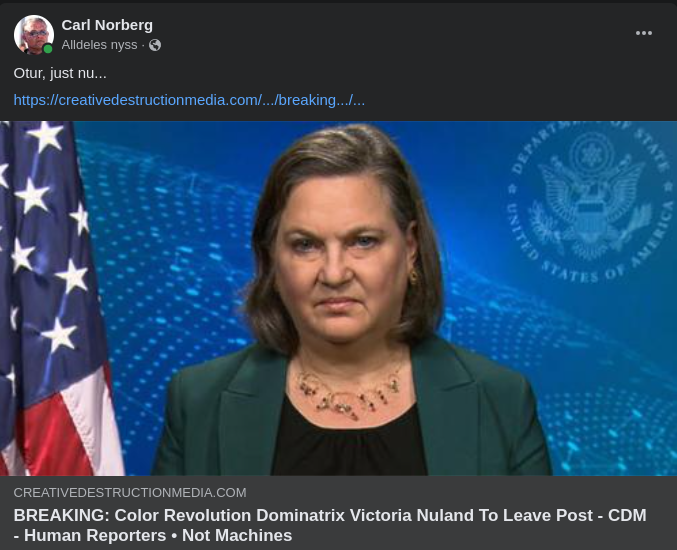677x550 pixels.
Task: Click the American flag in the photo
Action: pyautogui.click(x=56, y=298)
